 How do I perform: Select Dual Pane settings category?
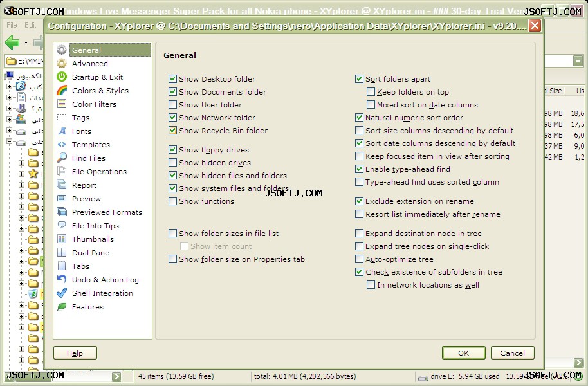tap(90, 252)
